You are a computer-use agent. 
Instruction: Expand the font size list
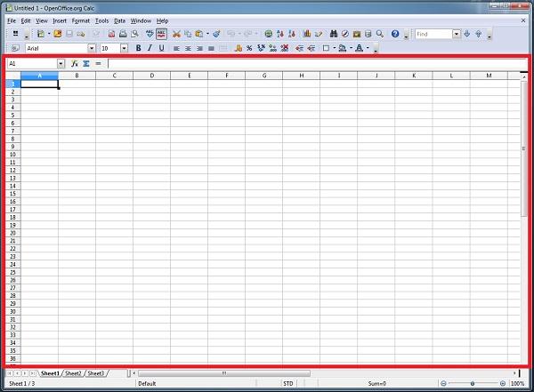point(124,48)
